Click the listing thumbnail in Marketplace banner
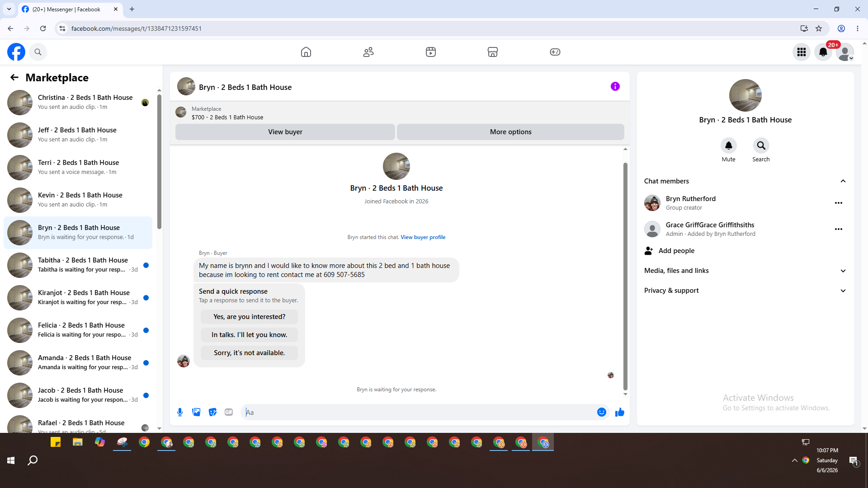Image resolution: width=868 pixels, height=488 pixels. 181,112
